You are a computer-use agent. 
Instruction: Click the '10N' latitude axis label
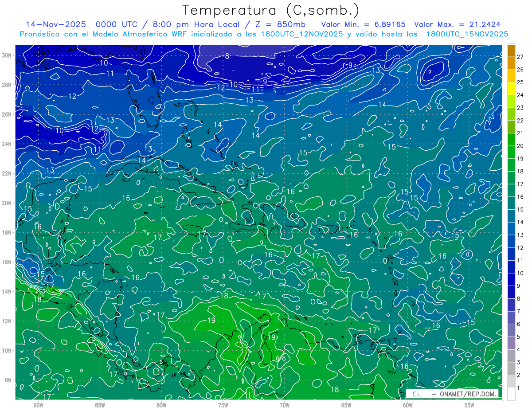click(x=7, y=351)
